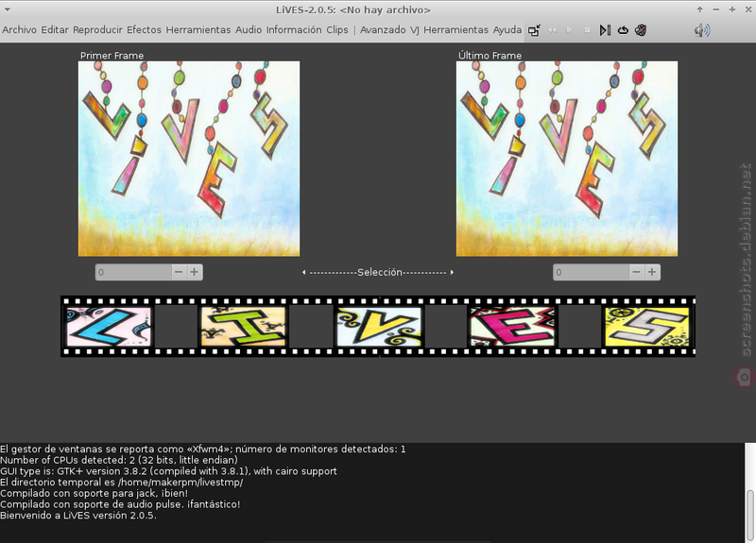Open the Ayuda menu
Viewport: 756px width, 543px height.
click(x=507, y=30)
